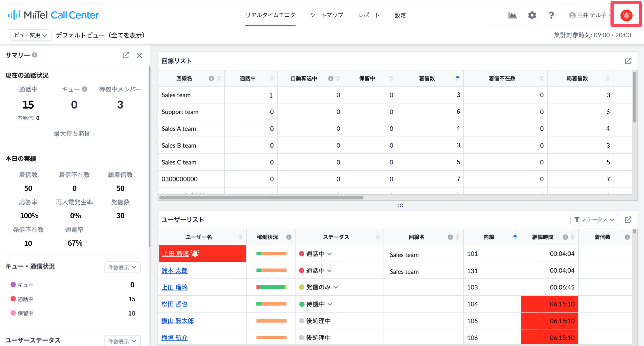Click the 集計対象時刻 09:00 - 20:00 text
The width and height of the screenshot is (644, 346).
pos(592,35)
